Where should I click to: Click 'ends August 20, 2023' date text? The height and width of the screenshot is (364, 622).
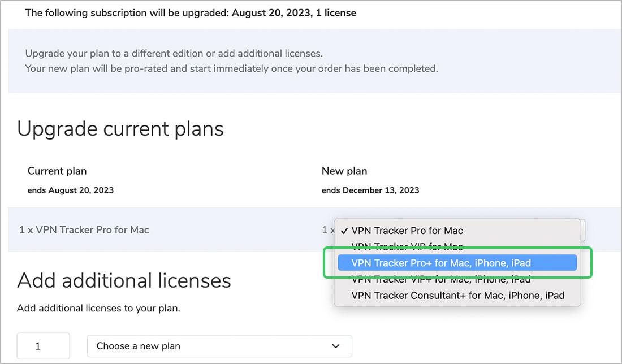click(x=71, y=190)
